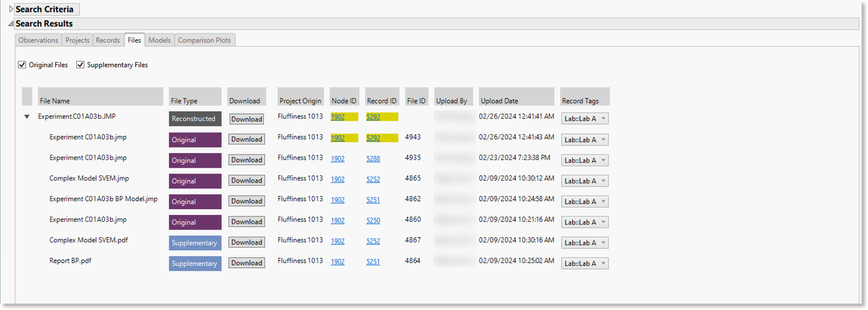Click upload date 02/23/2024 7:23:38 PM

tap(514, 158)
